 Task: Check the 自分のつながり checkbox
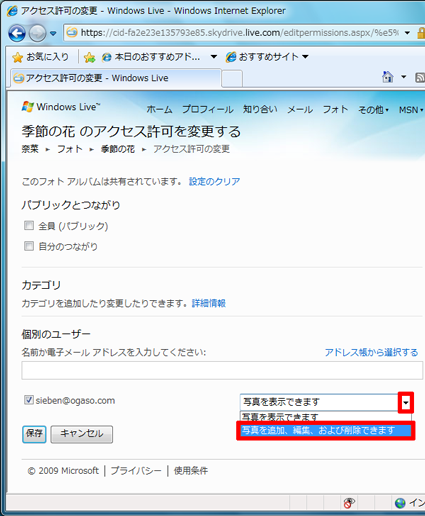point(29,246)
